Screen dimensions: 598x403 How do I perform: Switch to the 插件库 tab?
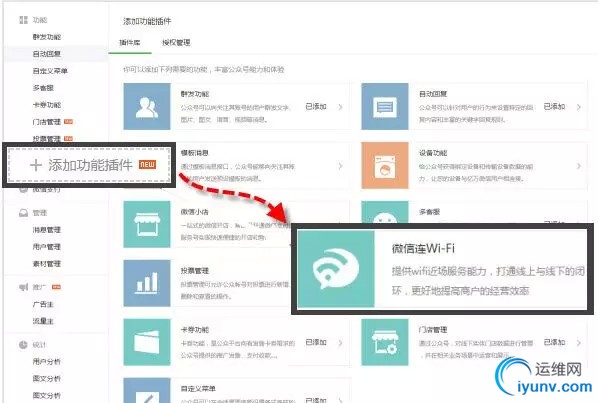click(130, 42)
